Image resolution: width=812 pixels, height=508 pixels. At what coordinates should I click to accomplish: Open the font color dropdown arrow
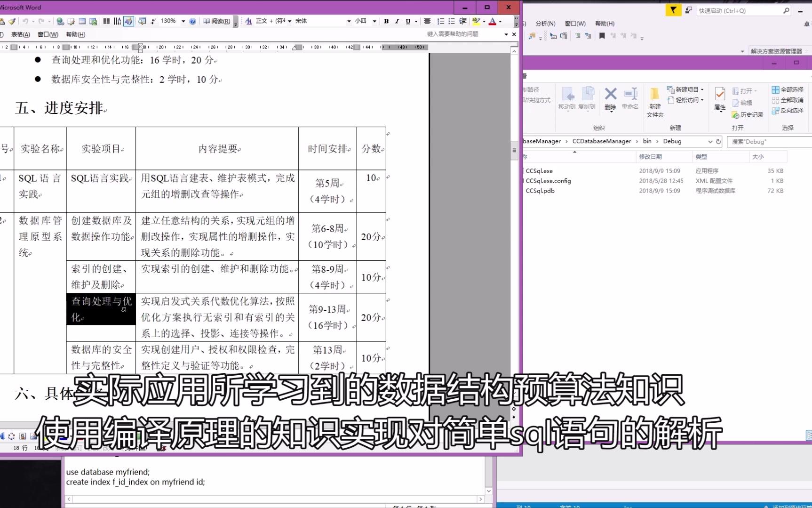click(500, 21)
